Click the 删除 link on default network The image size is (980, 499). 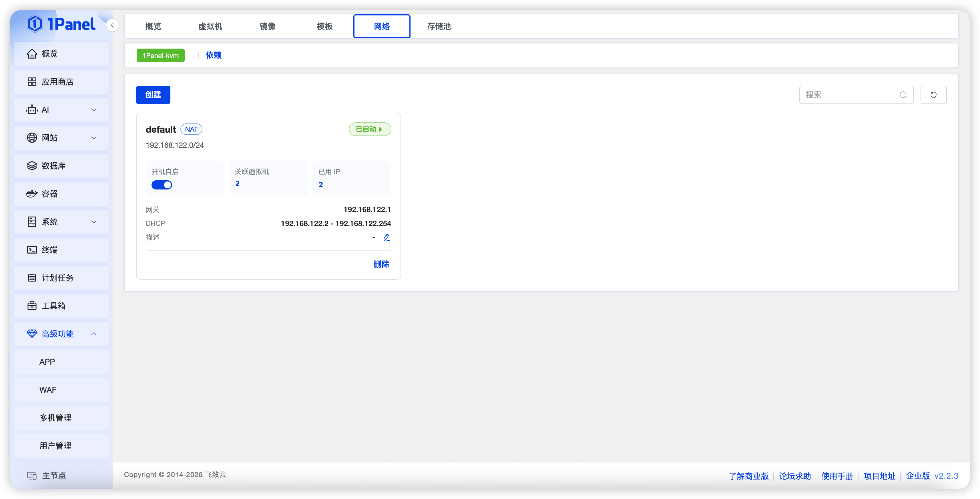[x=381, y=264]
